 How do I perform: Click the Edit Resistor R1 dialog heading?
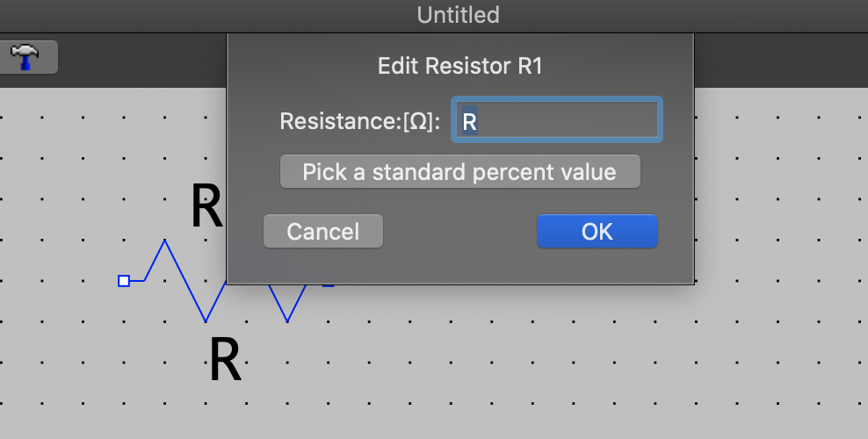point(460,66)
